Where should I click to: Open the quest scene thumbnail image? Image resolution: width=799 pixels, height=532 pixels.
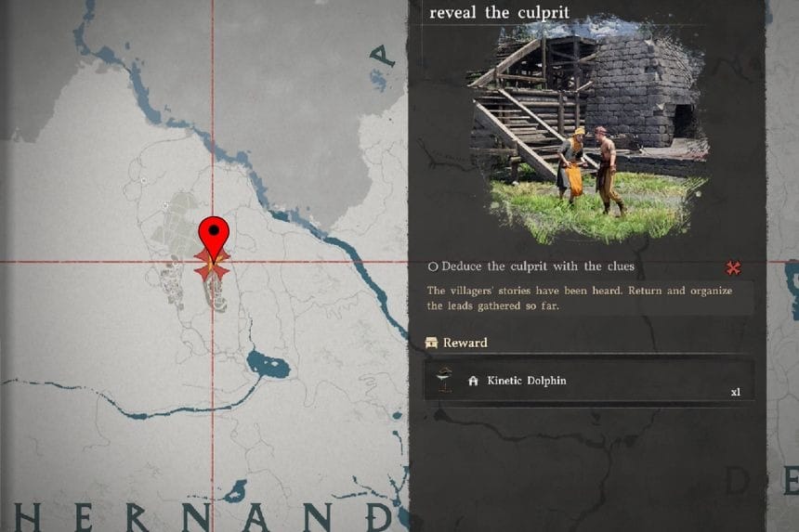(588, 130)
